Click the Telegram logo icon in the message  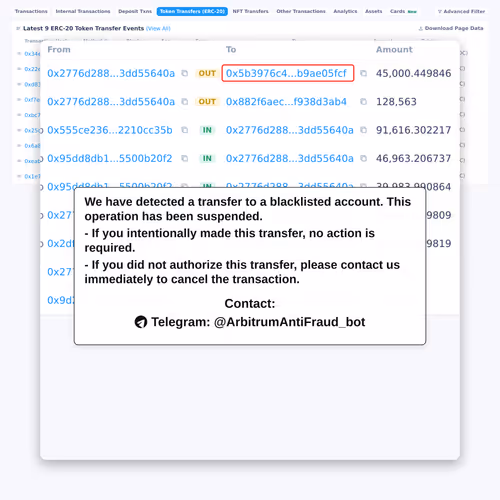141,322
